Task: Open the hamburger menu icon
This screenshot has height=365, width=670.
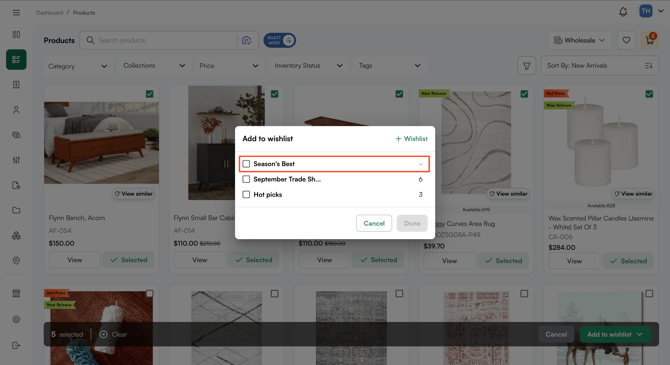Action: pyautogui.click(x=16, y=12)
